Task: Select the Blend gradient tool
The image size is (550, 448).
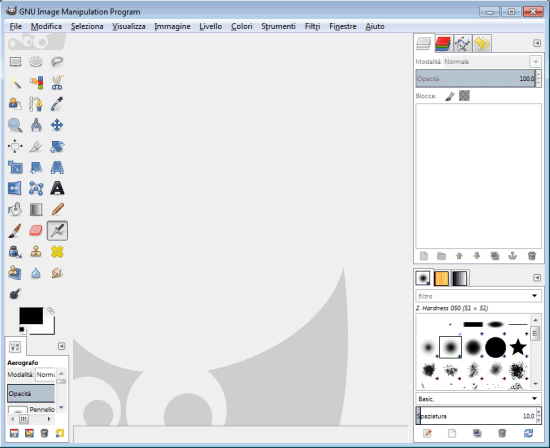Action: (36, 210)
